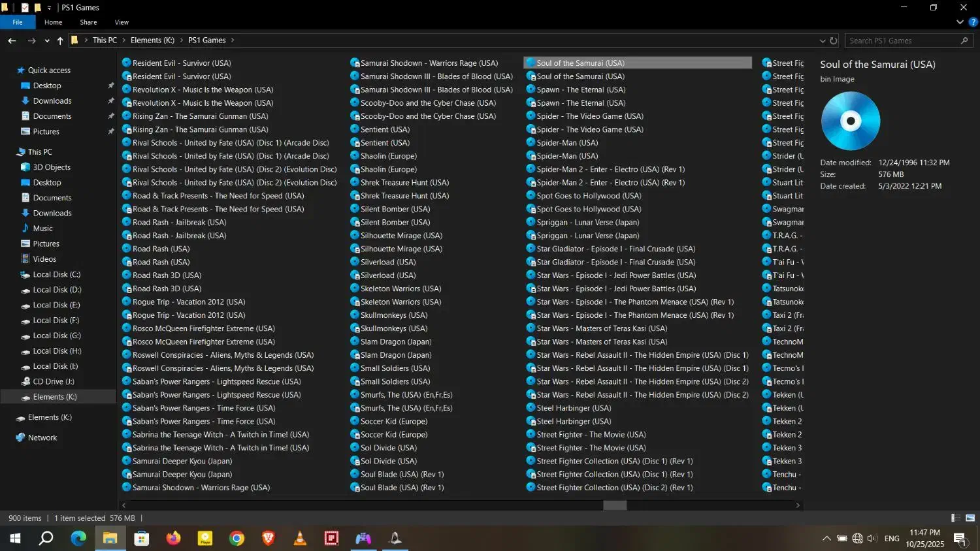Screen dimensions: 980x551
Task: Go back using the Back arrow
Action: pyautogui.click(x=12, y=40)
